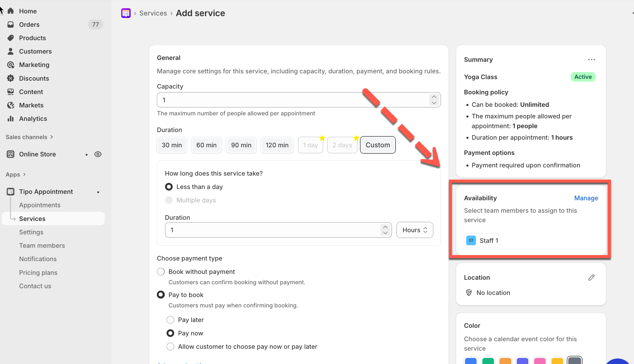Click the Online Store icon
Viewport: 634px width, 364px height.
[x=11, y=154]
